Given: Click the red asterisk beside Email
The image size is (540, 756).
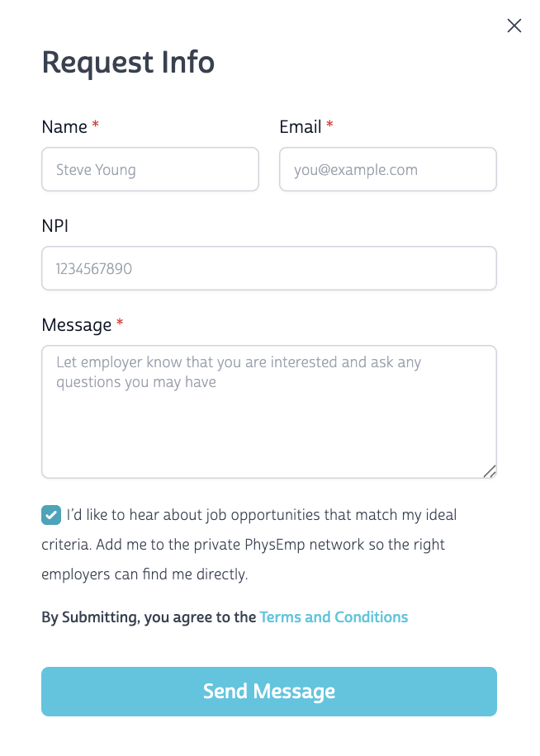Looking at the screenshot, I should coord(330,125).
